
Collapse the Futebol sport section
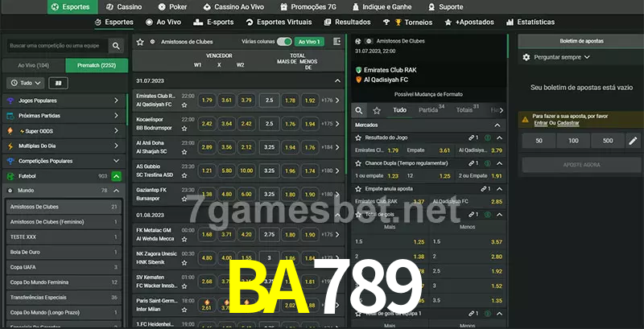(x=116, y=176)
